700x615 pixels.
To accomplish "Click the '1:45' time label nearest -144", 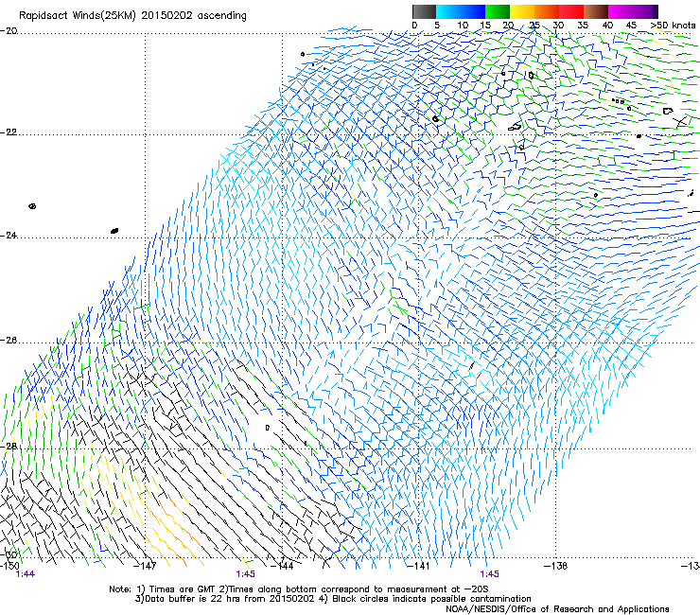I will point(246,574).
